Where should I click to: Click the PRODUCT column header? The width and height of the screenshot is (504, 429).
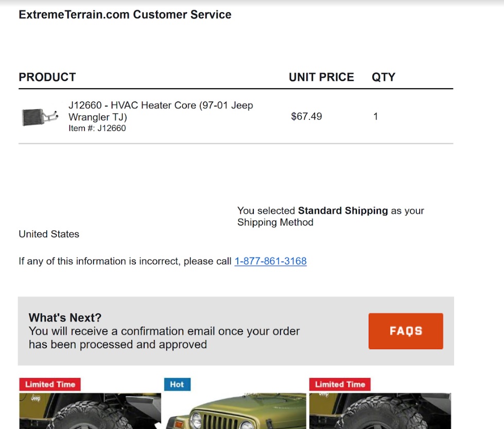[47, 77]
